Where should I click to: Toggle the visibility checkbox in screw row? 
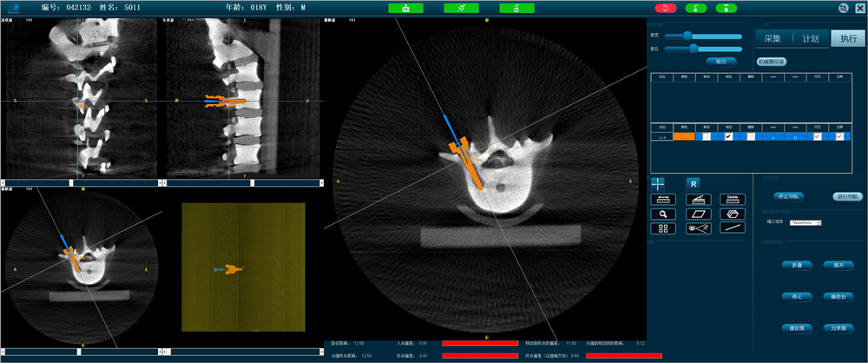pos(817,136)
